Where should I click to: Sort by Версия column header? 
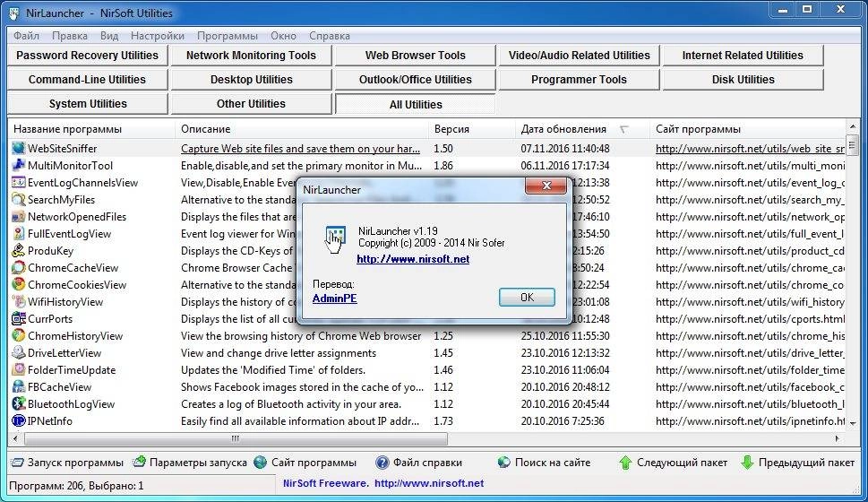(472, 129)
